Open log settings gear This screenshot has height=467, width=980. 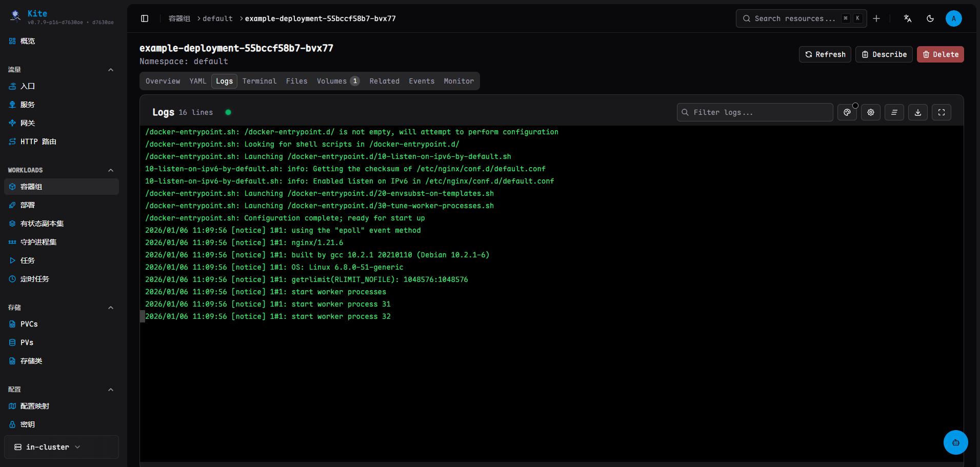click(x=871, y=112)
